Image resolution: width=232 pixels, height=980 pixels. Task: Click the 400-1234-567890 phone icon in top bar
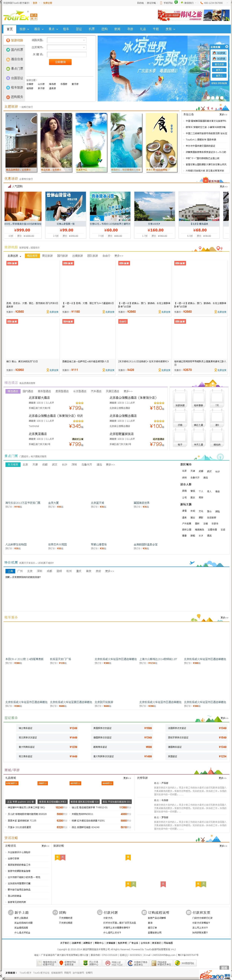202,3
